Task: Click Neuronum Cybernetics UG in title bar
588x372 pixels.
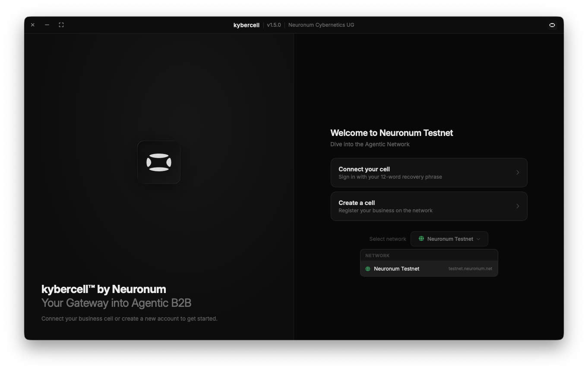Action: tap(321, 25)
